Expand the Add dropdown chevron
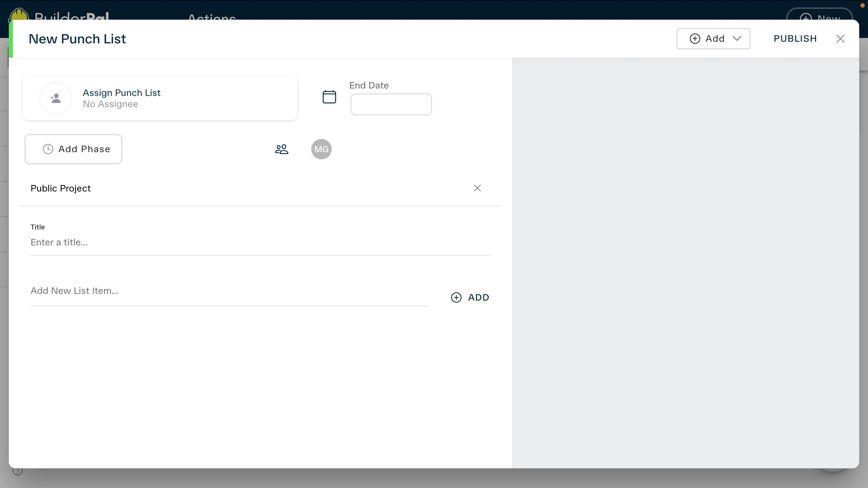Viewport: 868px width, 488px height. pyautogui.click(x=737, y=39)
